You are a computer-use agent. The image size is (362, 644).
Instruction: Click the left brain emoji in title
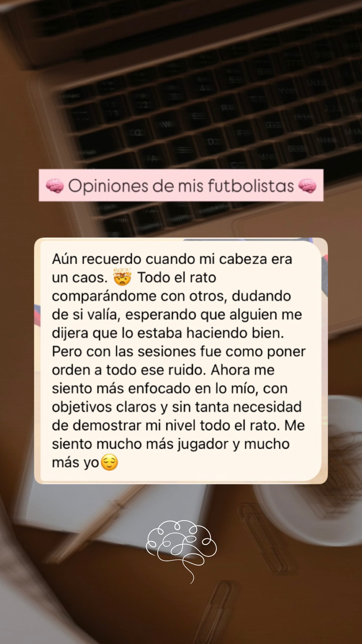pos(55,186)
